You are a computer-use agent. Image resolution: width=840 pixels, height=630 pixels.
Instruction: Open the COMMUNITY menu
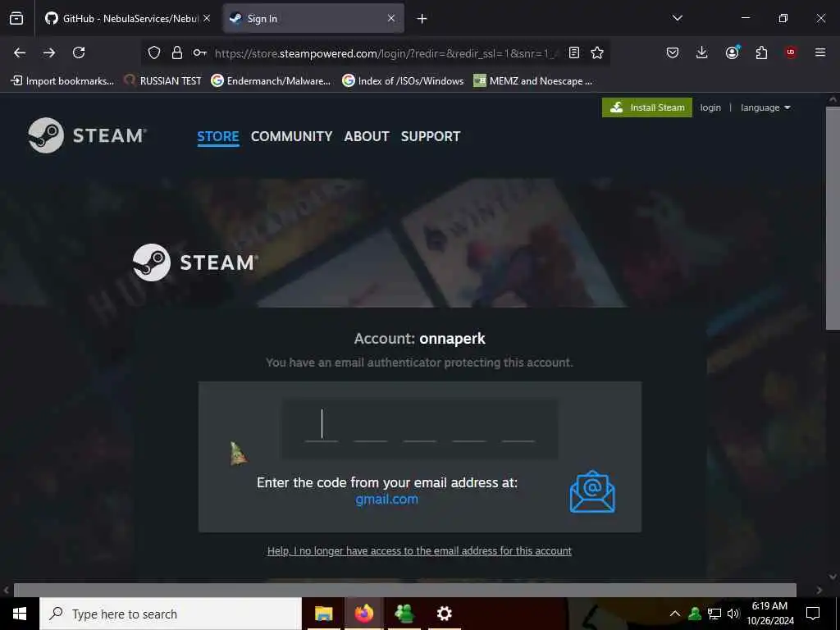pyautogui.click(x=291, y=136)
